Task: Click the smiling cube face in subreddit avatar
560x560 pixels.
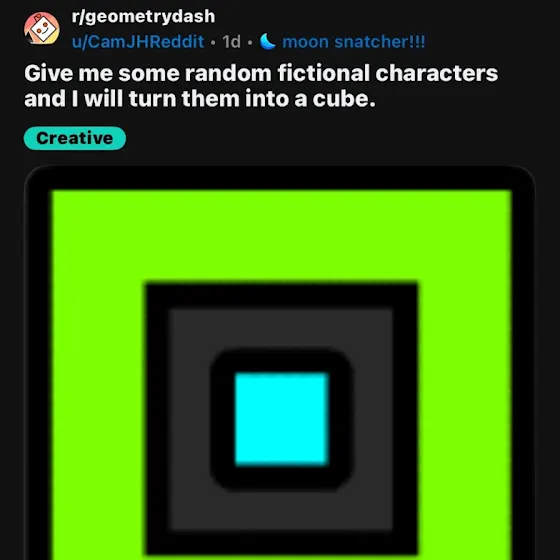Action: tap(43, 28)
